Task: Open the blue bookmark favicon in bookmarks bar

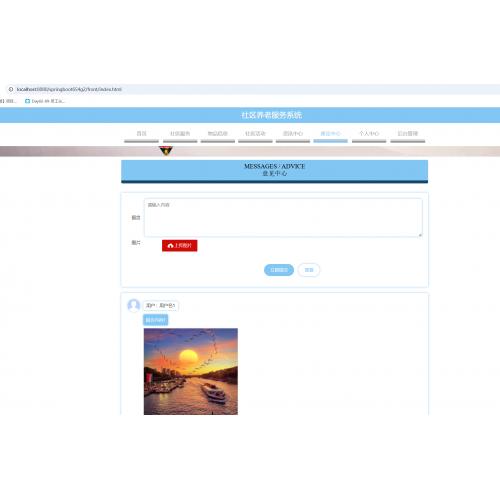Action: [x=28, y=101]
